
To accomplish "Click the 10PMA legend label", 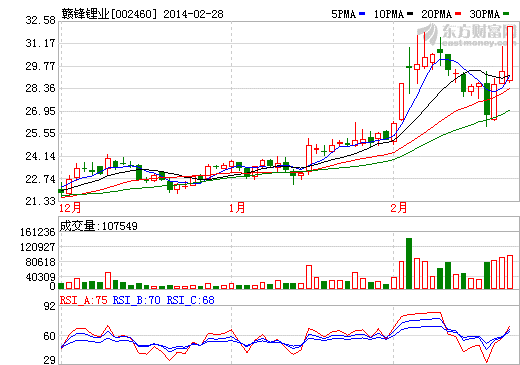I will tap(389, 14).
